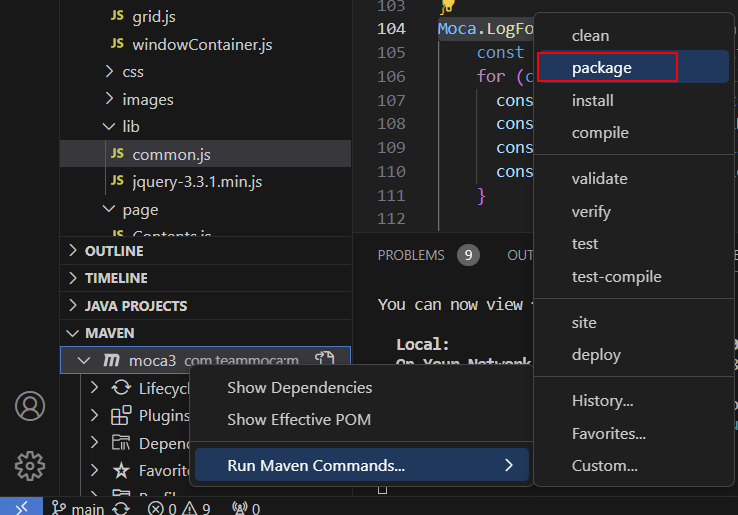The image size is (738, 515).
Task: Open the remote window indicator in the status bar
Action: click(21, 507)
